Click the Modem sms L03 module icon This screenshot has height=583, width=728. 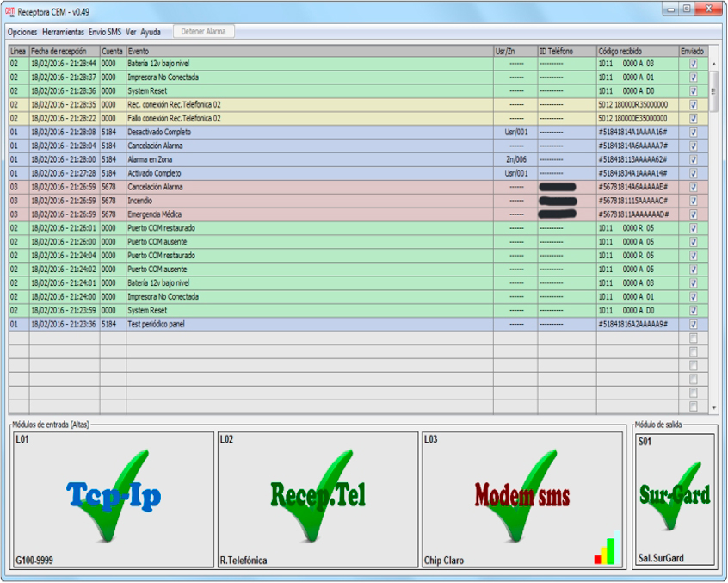(521, 497)
